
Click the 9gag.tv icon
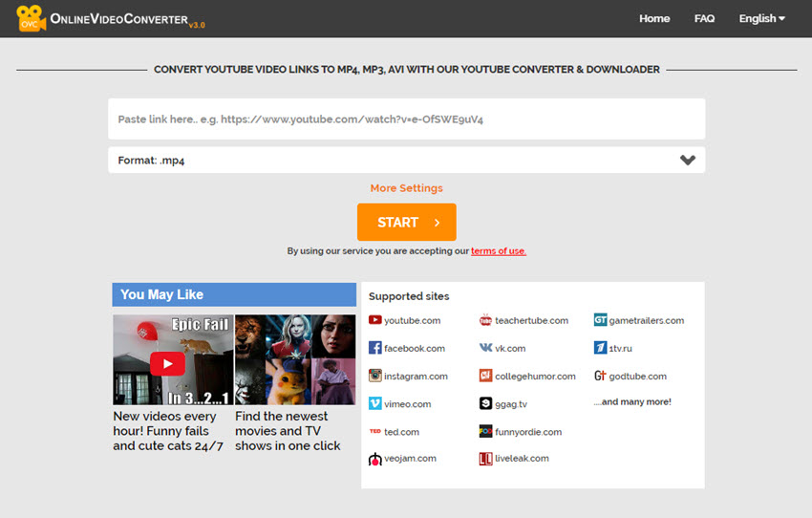coord(485,403)
